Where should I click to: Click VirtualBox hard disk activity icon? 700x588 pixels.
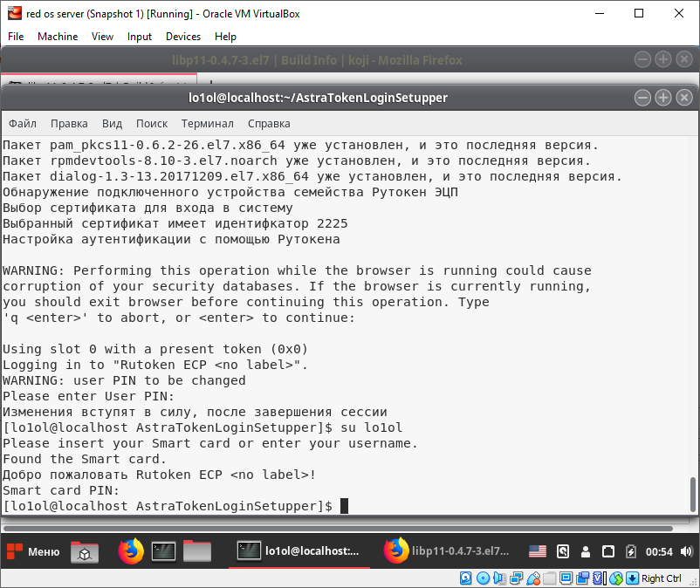(465, 578)
